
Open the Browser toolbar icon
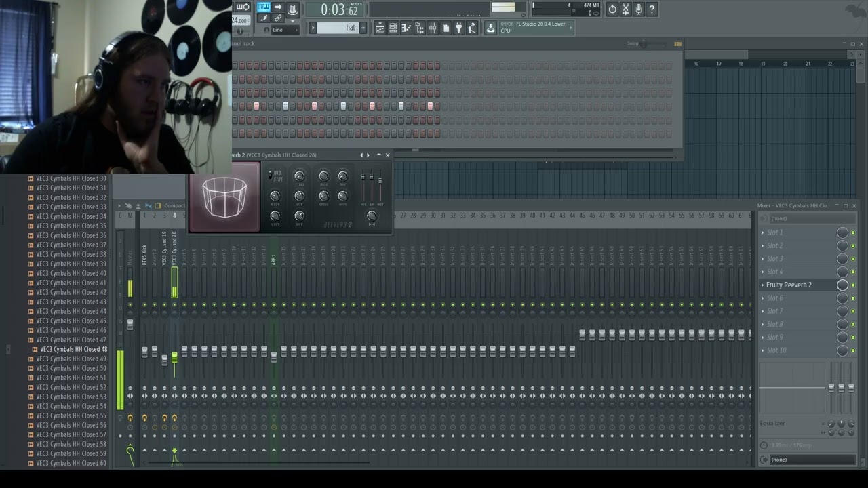point(420,28)
